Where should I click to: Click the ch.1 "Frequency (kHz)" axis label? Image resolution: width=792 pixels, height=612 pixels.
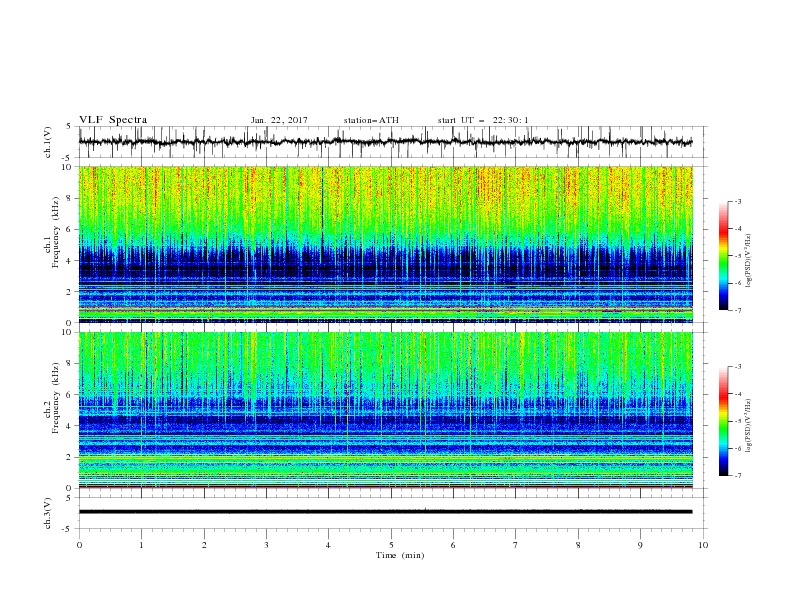(x=56, y=232)
